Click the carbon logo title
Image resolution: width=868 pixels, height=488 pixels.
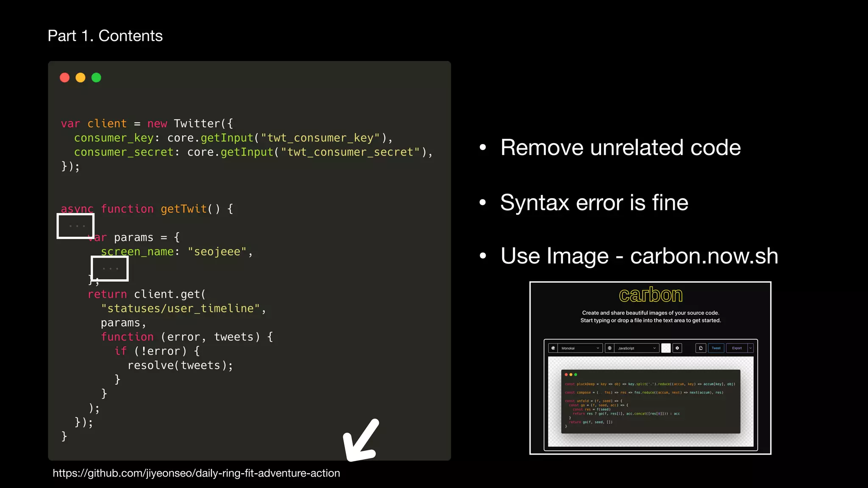point(651,295)
